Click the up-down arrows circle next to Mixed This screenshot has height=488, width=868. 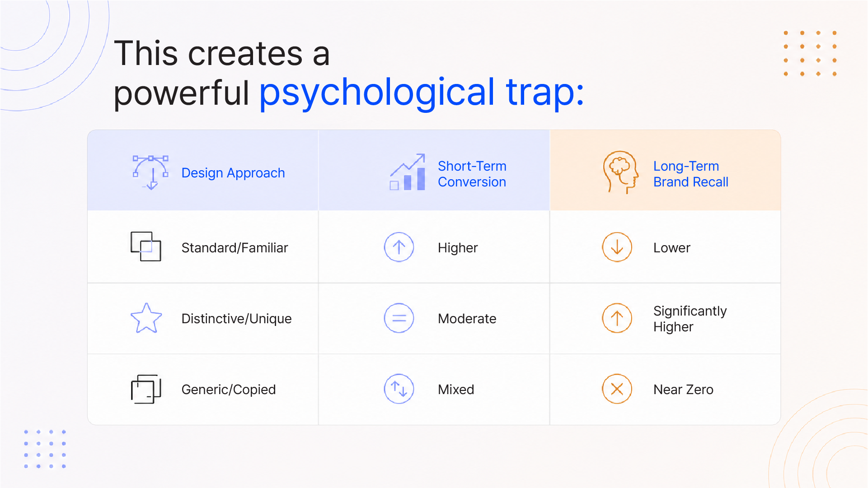[x=399, y=389]
